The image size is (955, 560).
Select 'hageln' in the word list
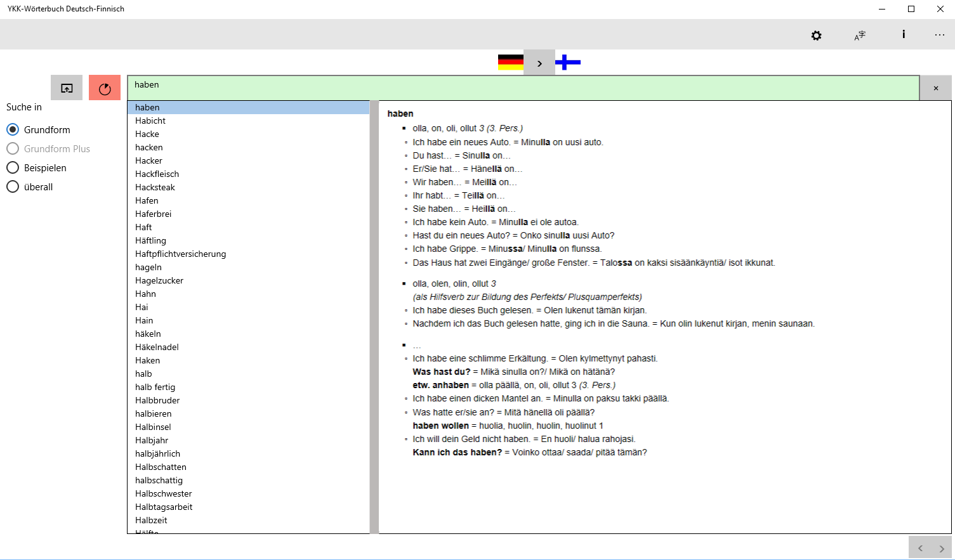248,267
